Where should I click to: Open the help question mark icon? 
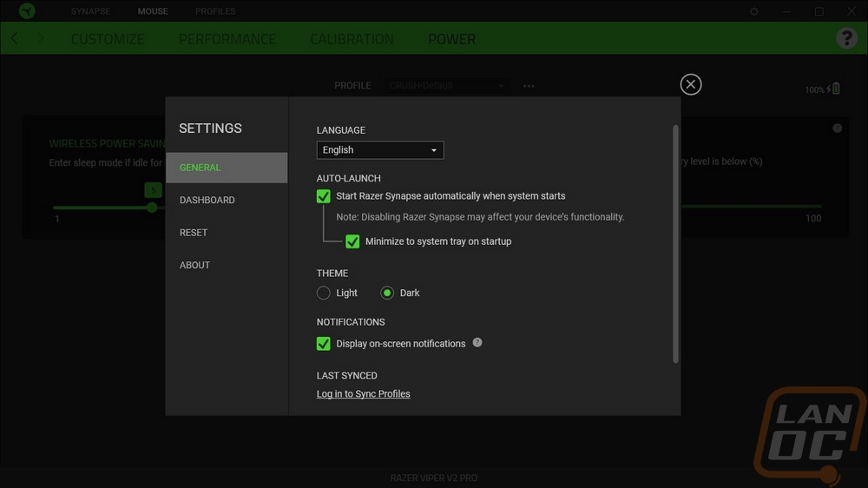(x=846, y=38)
